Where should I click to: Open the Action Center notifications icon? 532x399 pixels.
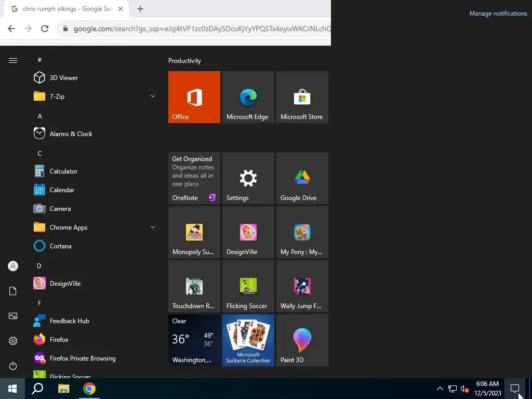[x=515, y=389]
